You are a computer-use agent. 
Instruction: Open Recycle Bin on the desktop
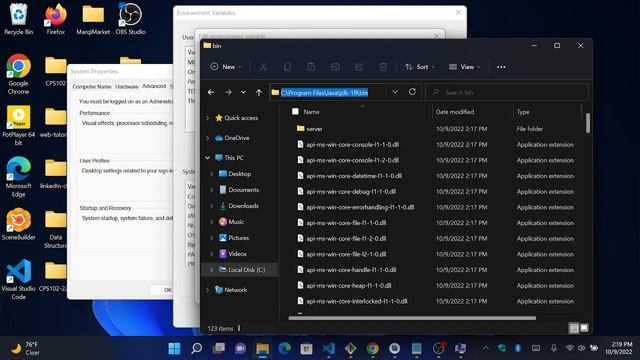[18, 19]
